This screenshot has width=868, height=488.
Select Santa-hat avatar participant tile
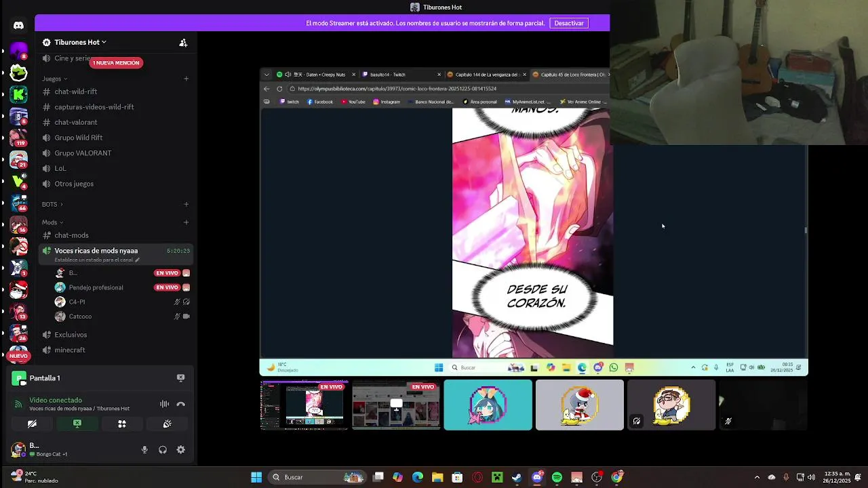[x=579, y=405]
